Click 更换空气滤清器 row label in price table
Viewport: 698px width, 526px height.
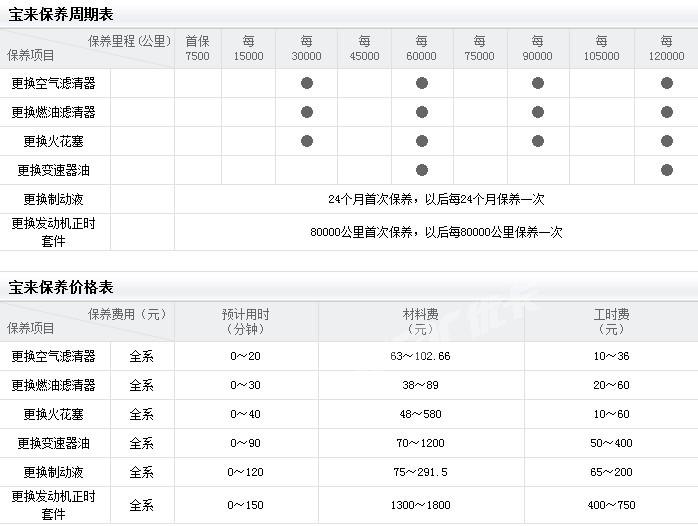[53, 356]
